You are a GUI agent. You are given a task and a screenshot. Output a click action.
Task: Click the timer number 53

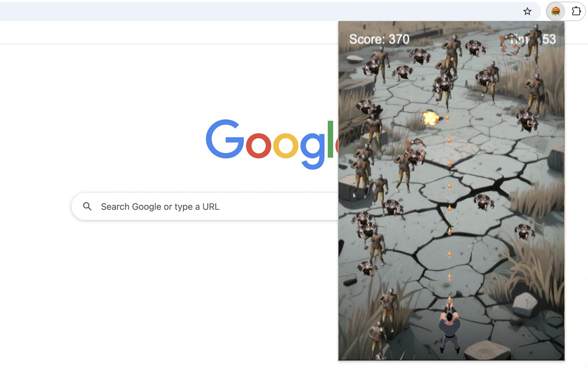(x=549, y=40)
